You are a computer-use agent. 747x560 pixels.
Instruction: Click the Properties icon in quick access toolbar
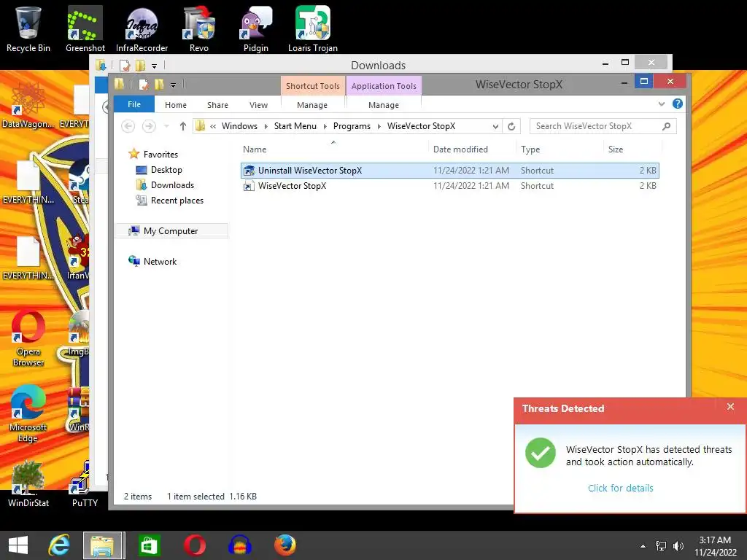click(x=144, y=85)
